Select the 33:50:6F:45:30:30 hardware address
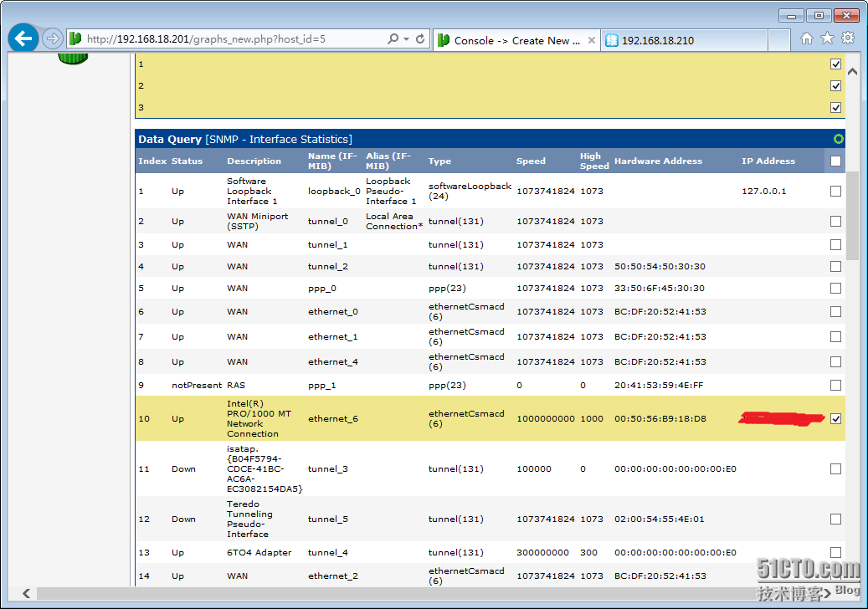This screenshot has width=868, height=609. click(660, 288)
